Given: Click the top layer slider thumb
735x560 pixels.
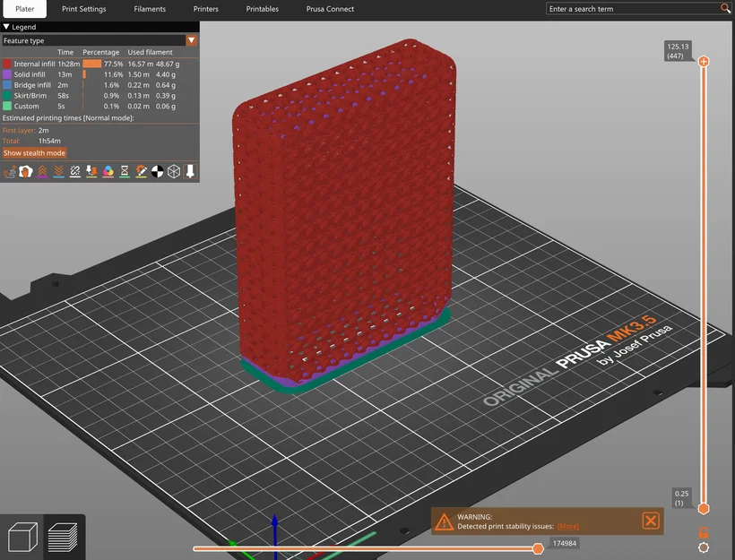Looking at the screenshot, I should tap(703, 62).
